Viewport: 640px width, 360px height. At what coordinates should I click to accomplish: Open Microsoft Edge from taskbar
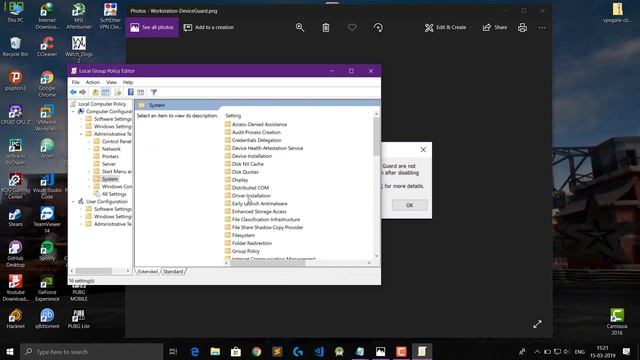195,351
